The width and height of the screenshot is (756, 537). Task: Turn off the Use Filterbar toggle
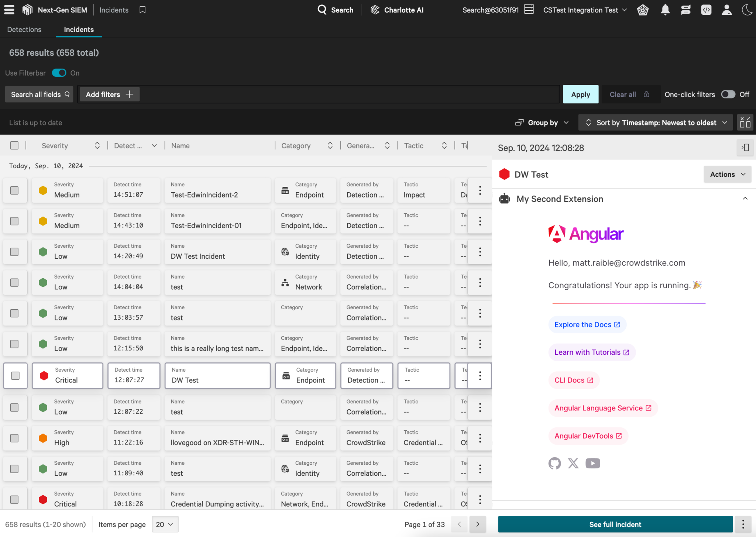click(x=59, y=73)
